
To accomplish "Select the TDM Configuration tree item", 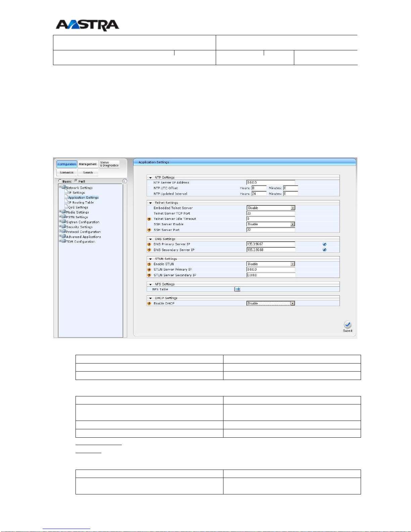I will click(81, 242).
